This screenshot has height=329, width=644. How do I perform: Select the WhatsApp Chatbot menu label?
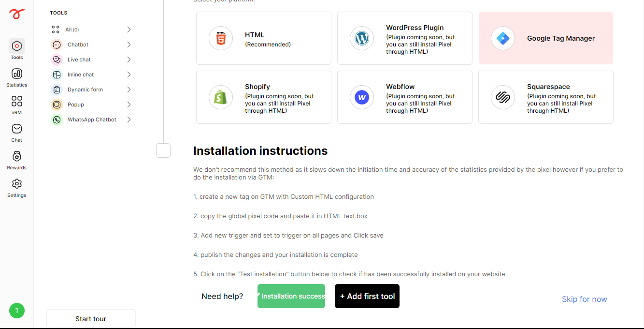[92, 120]
